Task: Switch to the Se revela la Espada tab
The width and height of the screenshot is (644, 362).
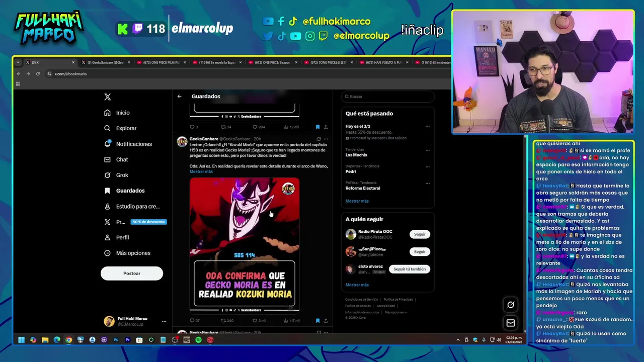Action: point(217,62)
